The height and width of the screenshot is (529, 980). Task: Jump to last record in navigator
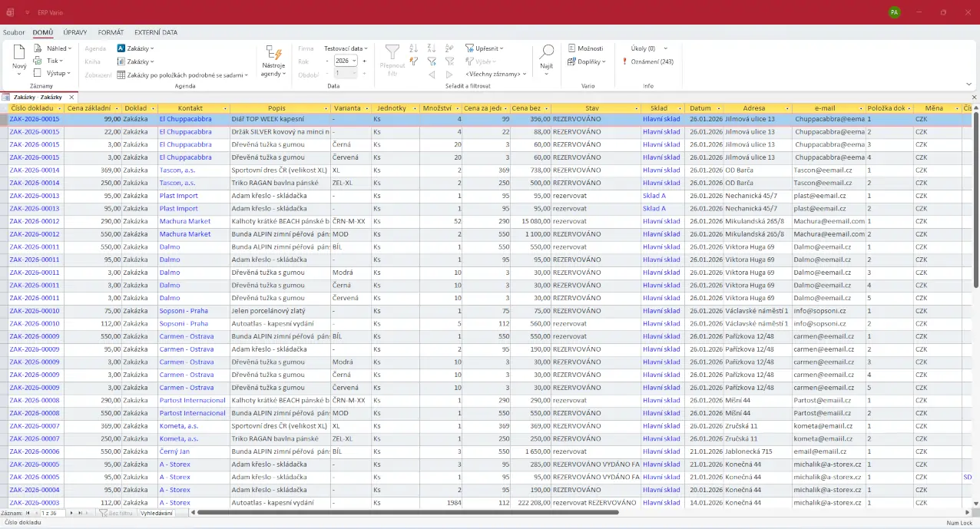click(x=81, y=513)
